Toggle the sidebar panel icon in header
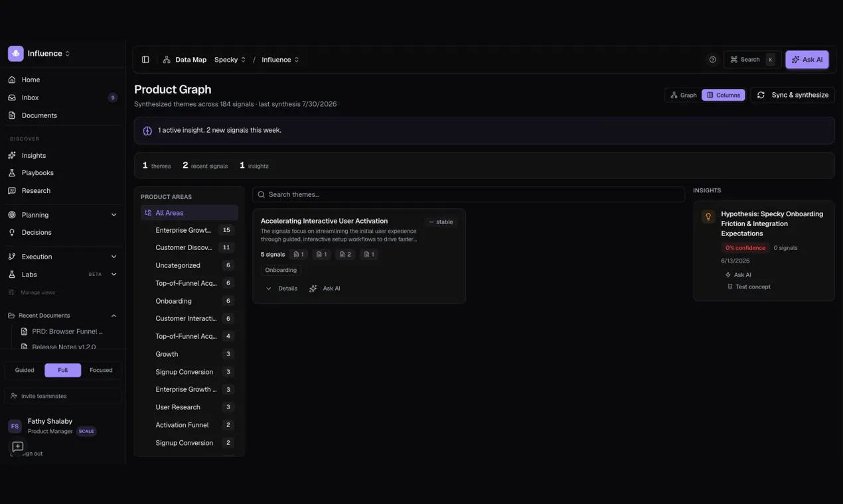 [x=145, y=60]
